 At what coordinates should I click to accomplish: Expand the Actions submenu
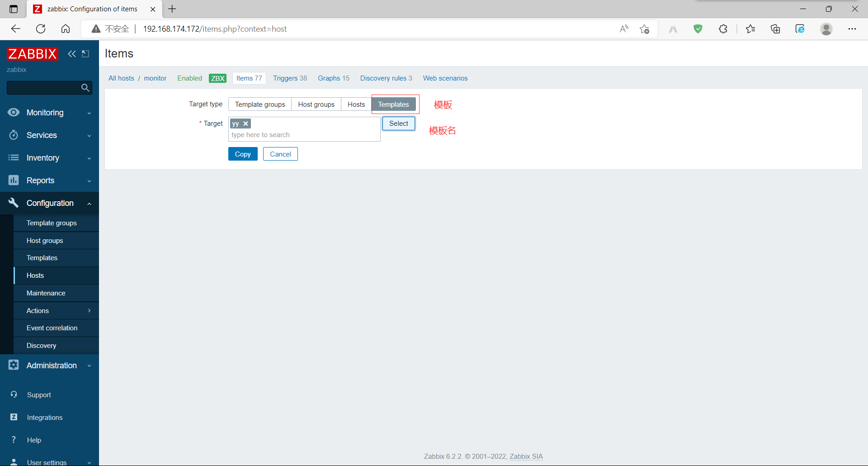(89, 310)
